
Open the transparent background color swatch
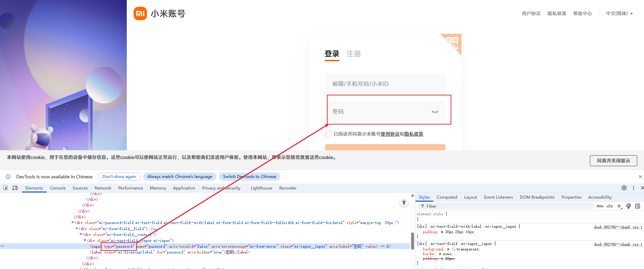(x=454, y=249)
